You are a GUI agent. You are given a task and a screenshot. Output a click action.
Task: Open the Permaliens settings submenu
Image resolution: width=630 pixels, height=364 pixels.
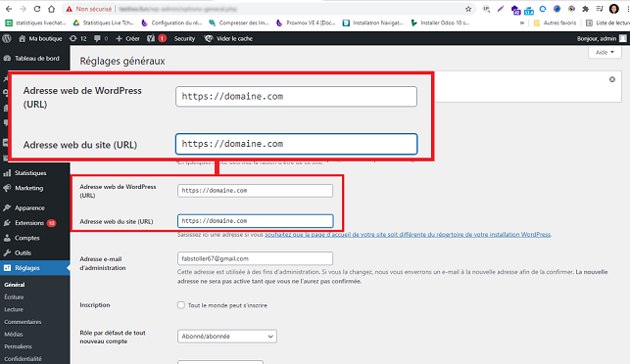point(18,346)
